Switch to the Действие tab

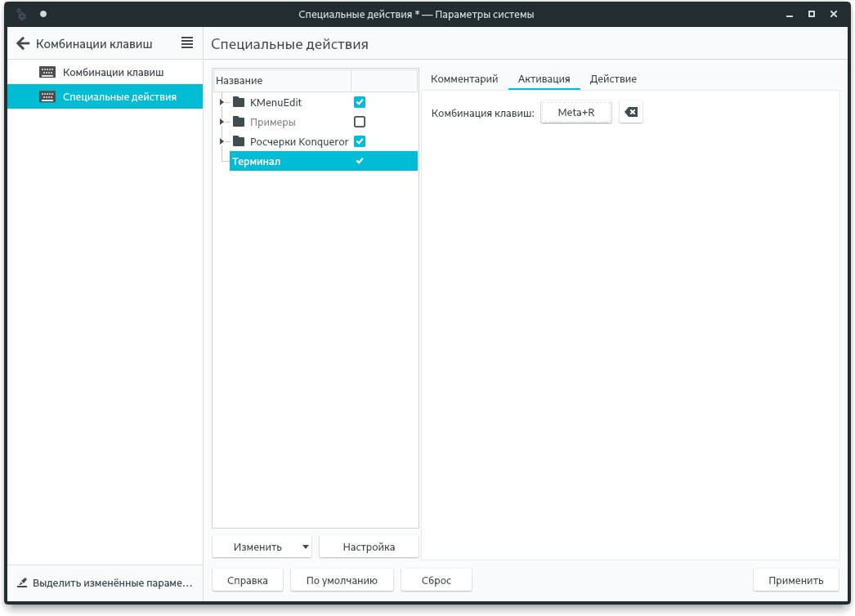coord(613,79)
